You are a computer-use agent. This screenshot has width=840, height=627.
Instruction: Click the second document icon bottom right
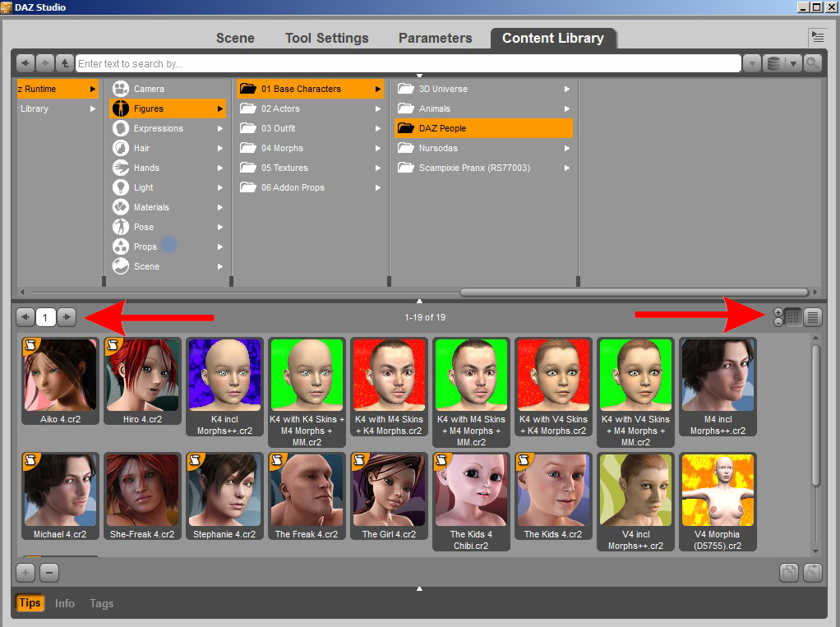point(813,573)
